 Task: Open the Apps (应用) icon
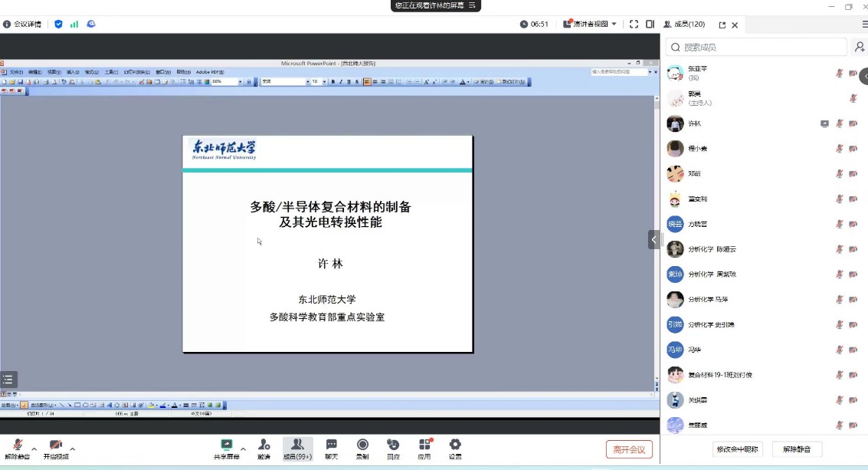(424, 445)
